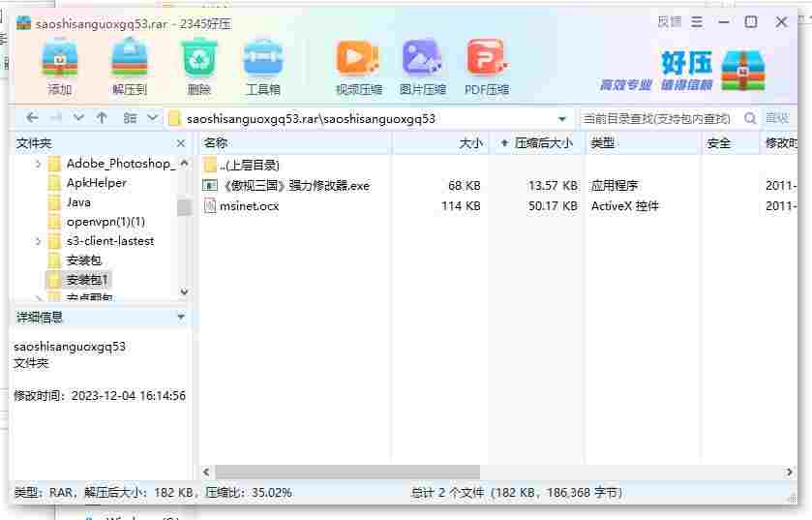Viewport: 812px width, 520px height.
Task: Sort by 安全 column header
Action: tap(732, 143)
